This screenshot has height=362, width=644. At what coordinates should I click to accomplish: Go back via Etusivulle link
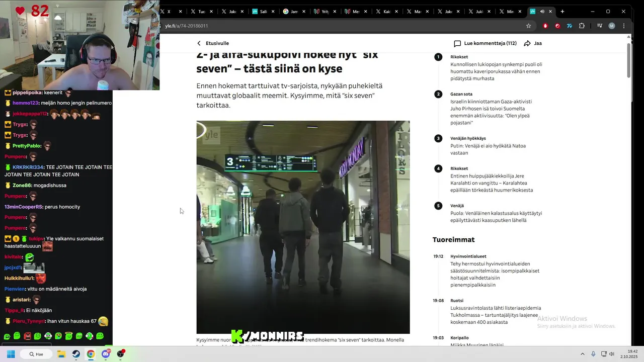[217, 43]
